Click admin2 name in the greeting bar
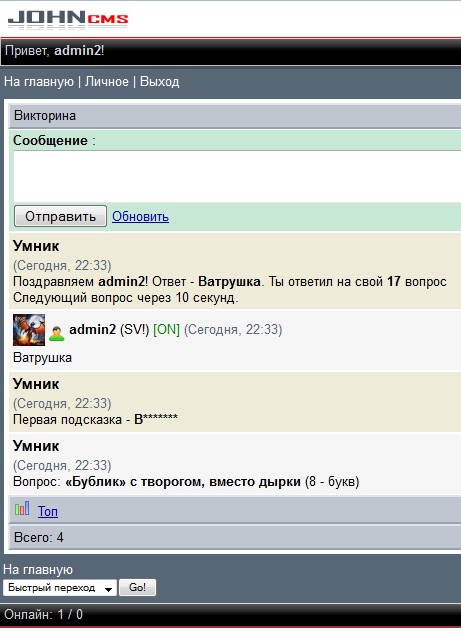This screenshot has width=461, height=641. [x=77, y=51]
